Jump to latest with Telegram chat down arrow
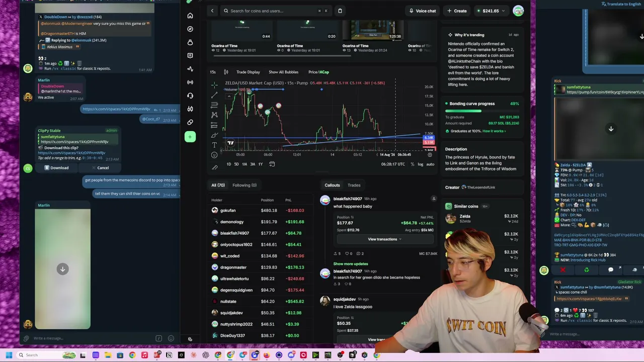The height and width of the screenshot is (362, 644). click(x=62, y=269)
